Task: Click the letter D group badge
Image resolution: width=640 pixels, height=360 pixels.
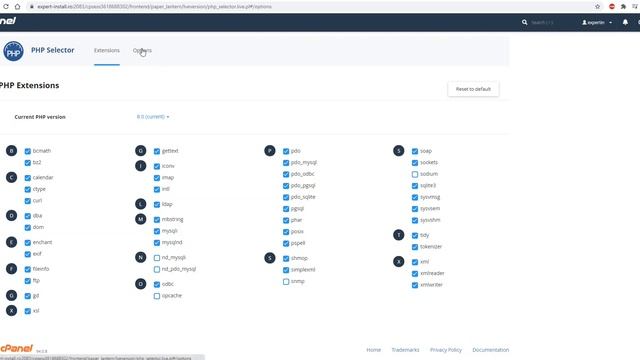Action: click(11, 216)
